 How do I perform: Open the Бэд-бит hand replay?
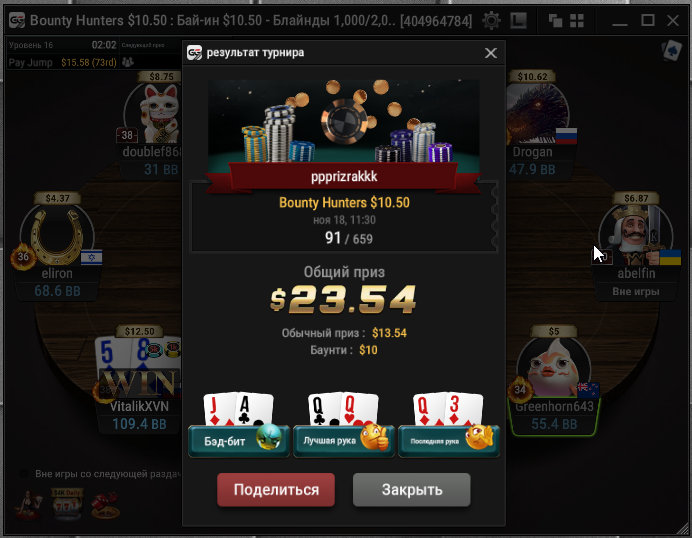tap(239, 440)
